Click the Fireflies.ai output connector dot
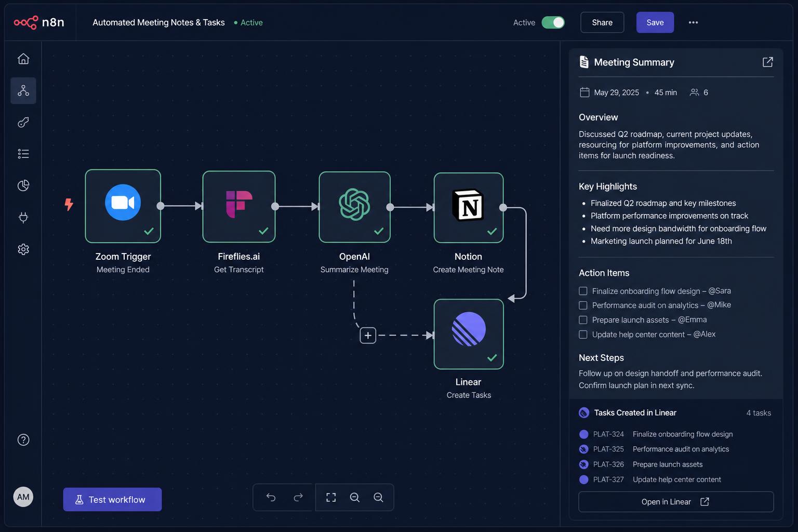This screenshot has width=798, height=532. click(275, 206)
